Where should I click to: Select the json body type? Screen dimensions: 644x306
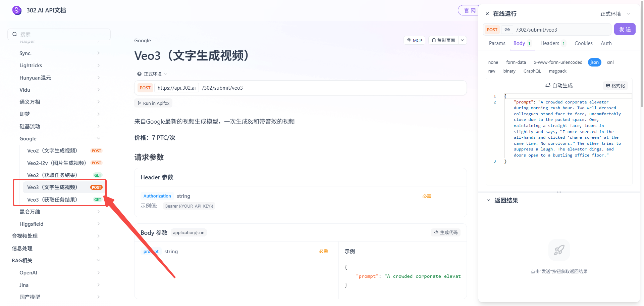[x=594, y=62]
